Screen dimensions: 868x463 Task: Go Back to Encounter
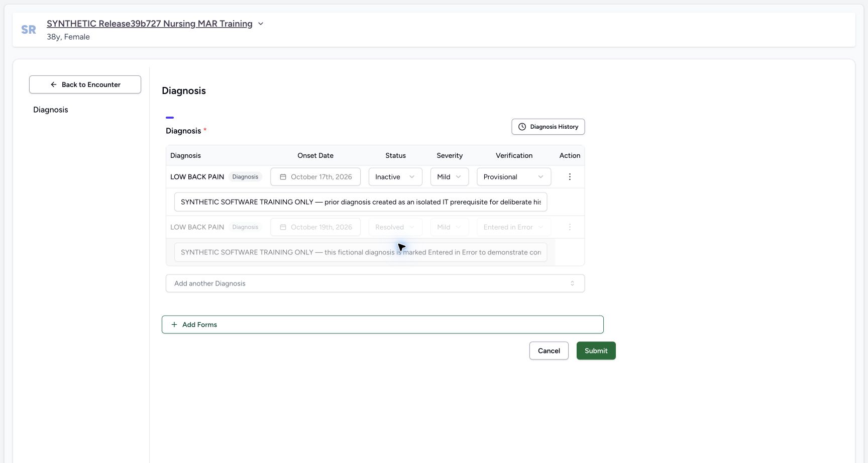(x=85, y=84)
